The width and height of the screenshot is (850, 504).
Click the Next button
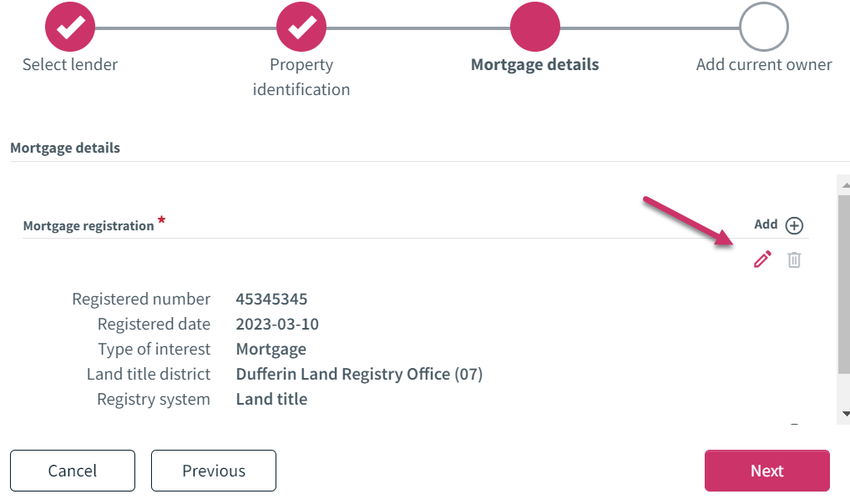click(x=767, y=471)
